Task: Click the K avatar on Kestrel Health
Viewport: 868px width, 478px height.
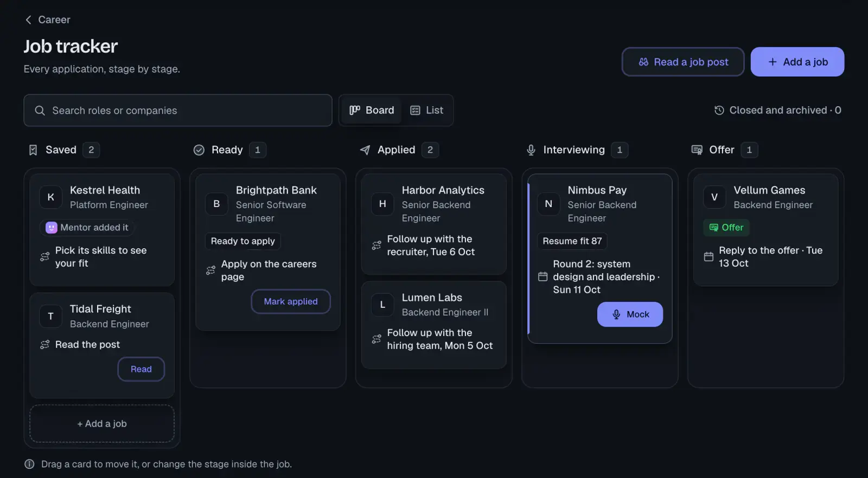Action: pyautogui.click(x=51, y=197)
